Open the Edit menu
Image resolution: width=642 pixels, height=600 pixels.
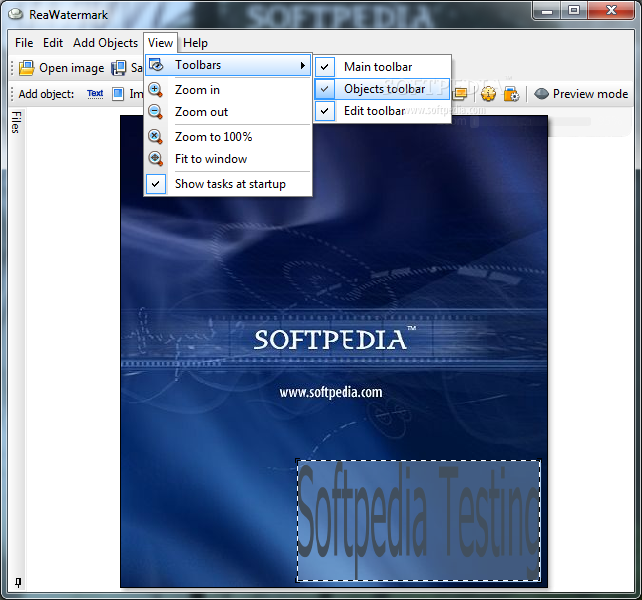coord(53,43)
